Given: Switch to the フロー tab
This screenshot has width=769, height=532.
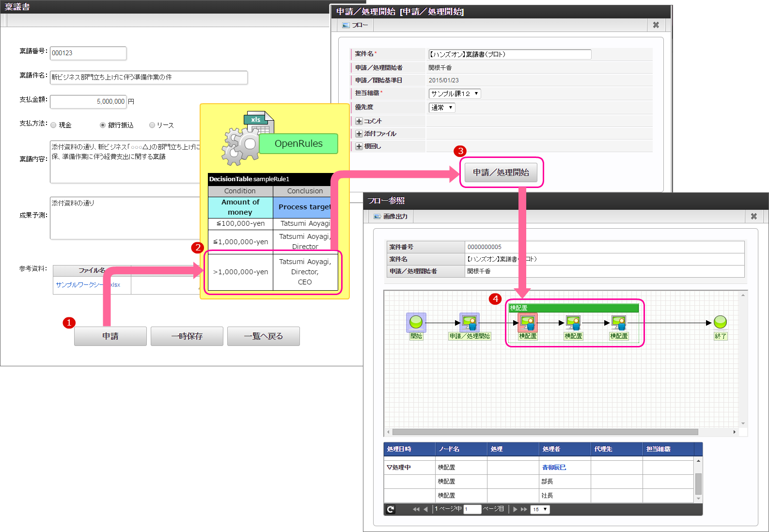Looking at the screenshot, I should pyautogui.click(x=355, y=25).
